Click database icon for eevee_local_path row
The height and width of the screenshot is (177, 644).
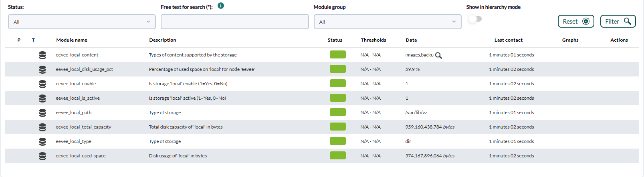[42, 113]
